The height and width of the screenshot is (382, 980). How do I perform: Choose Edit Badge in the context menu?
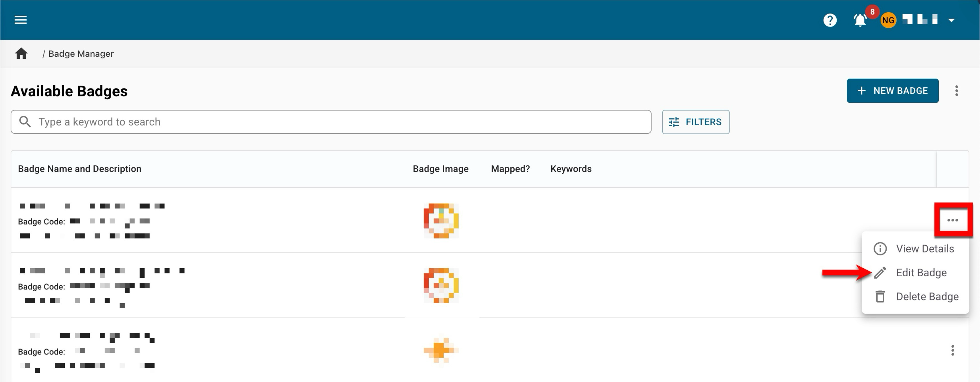[921, 273]
